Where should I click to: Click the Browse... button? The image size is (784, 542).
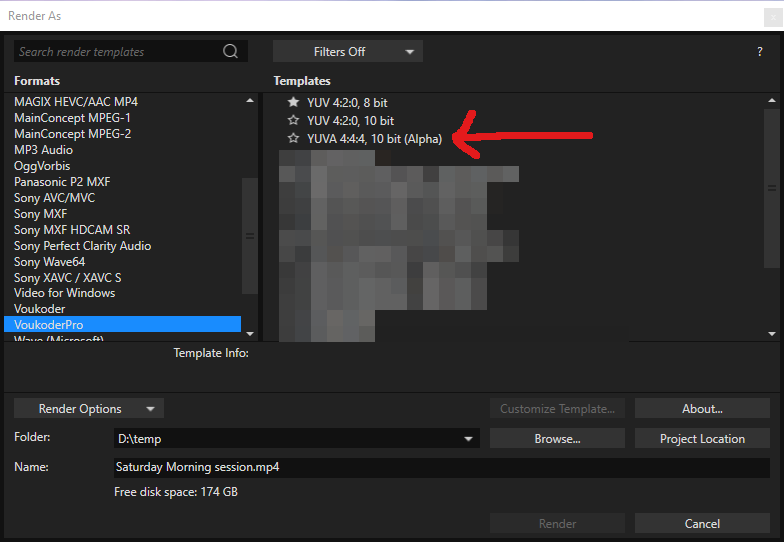tap(557, 439)
